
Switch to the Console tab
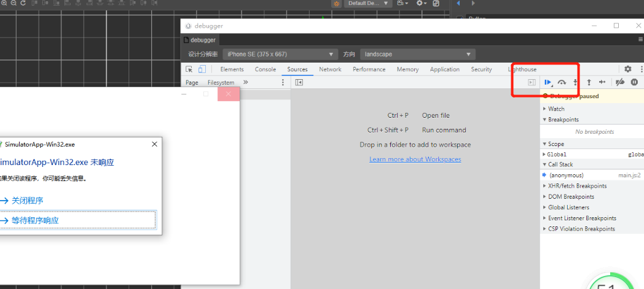(x=265, y=69)
